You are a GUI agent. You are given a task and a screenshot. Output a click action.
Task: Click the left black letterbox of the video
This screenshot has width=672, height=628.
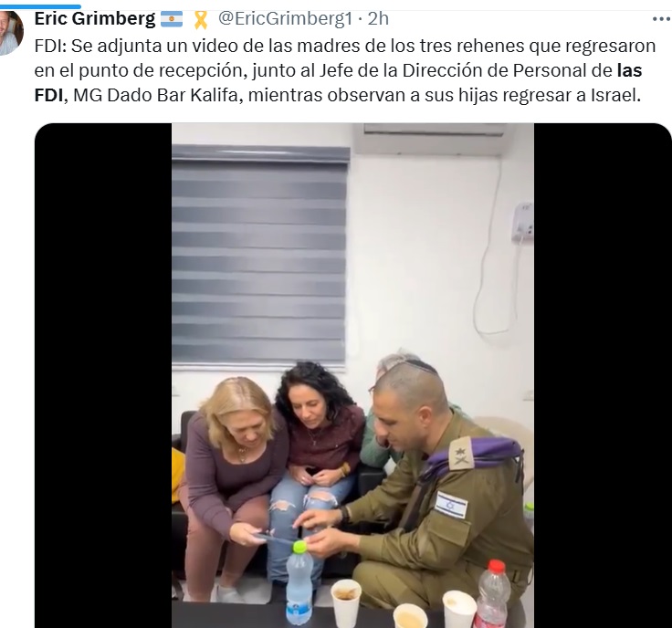click(x=103, y=375)
